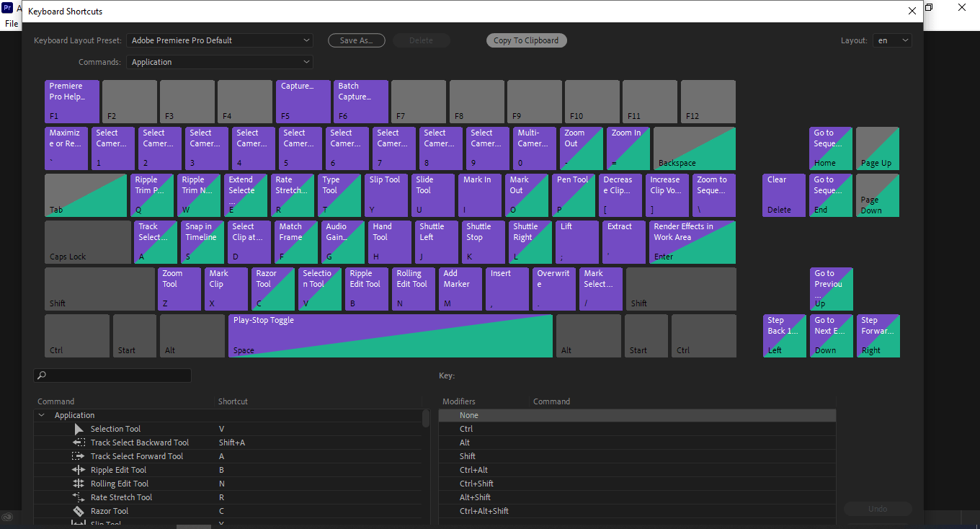Image resolution: width=980 pixels, height=529 pixels.
Task: Click the Track Select Backward Tool icon
Action: tap(79, 443)
